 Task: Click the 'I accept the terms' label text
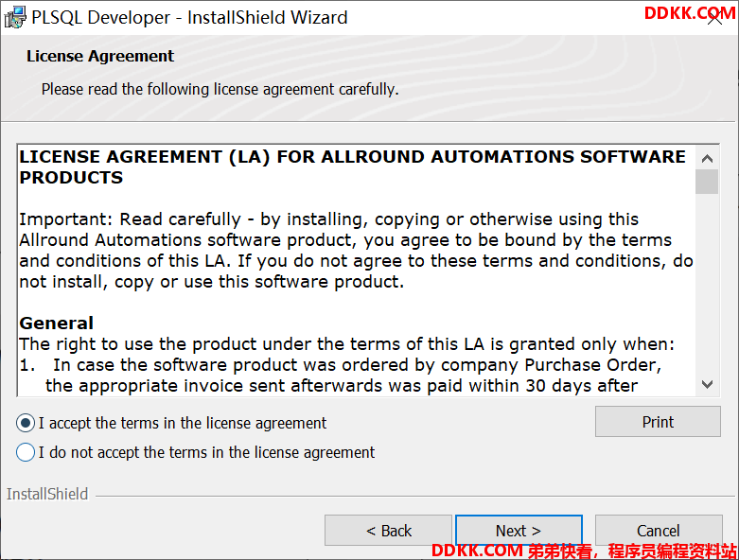pyautogui.click(x=183, y=423)
